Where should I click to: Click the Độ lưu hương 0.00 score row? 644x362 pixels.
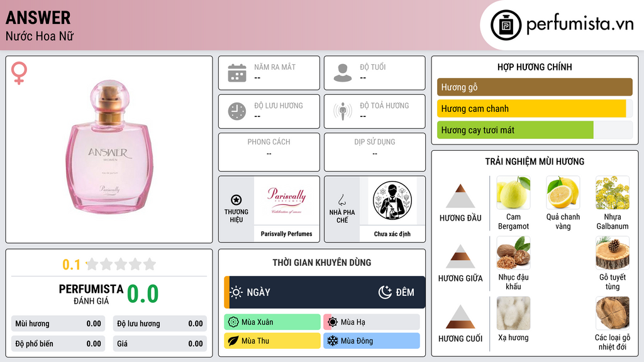coord(160,324)
